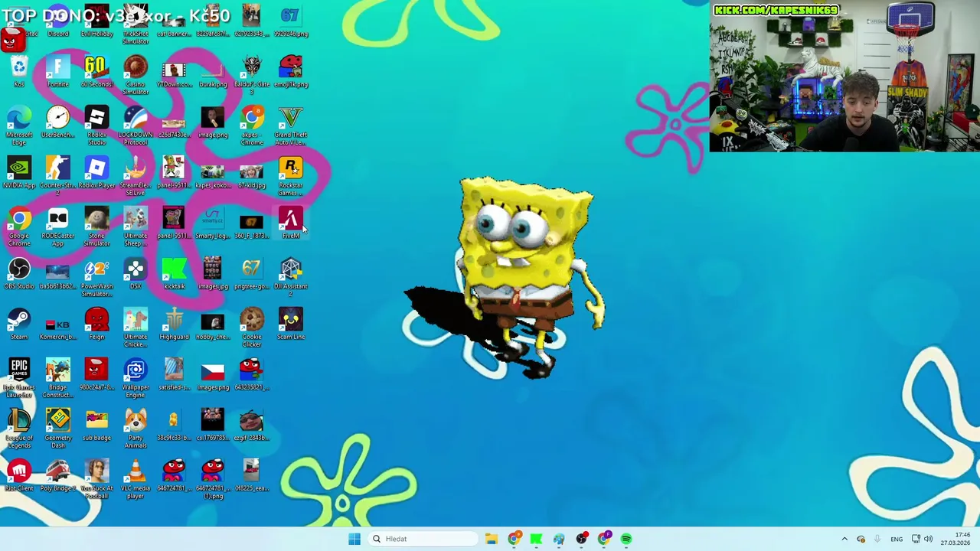Open the network status tray icon
This screenshot has width=980, height=551.
(x=916, y=539)
